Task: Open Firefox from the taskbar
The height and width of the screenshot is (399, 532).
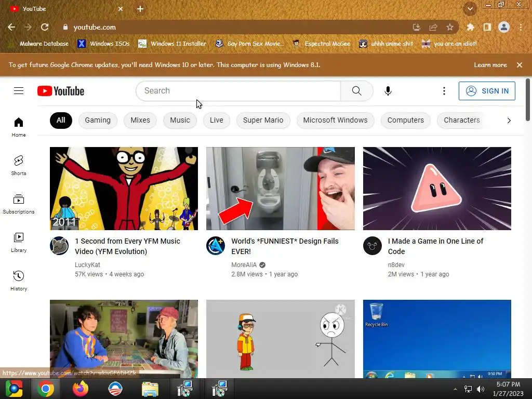Action: 81,389
